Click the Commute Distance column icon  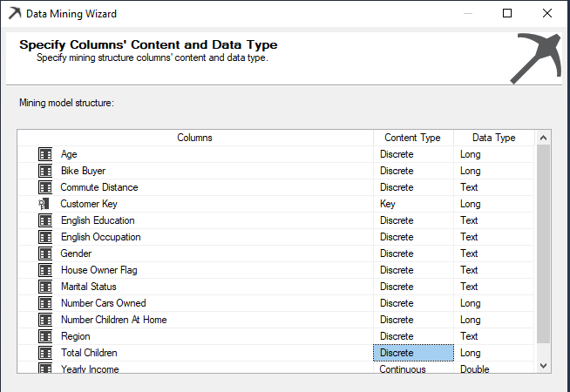[45, 187]
